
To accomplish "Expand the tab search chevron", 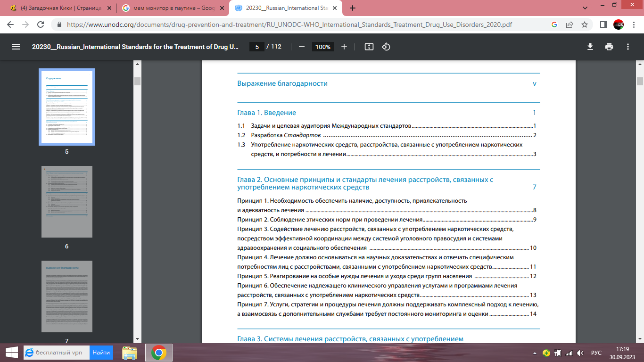I will 585,8.
